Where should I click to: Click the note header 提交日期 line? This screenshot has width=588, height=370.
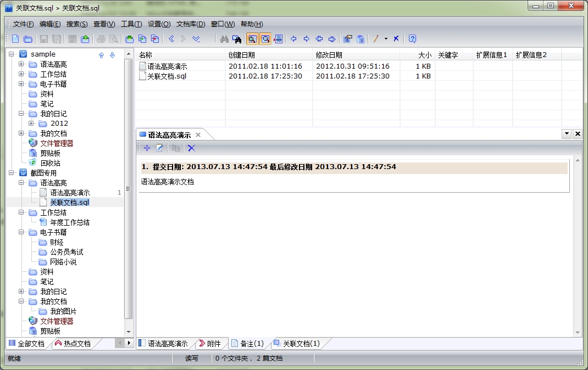click(354, 167)
